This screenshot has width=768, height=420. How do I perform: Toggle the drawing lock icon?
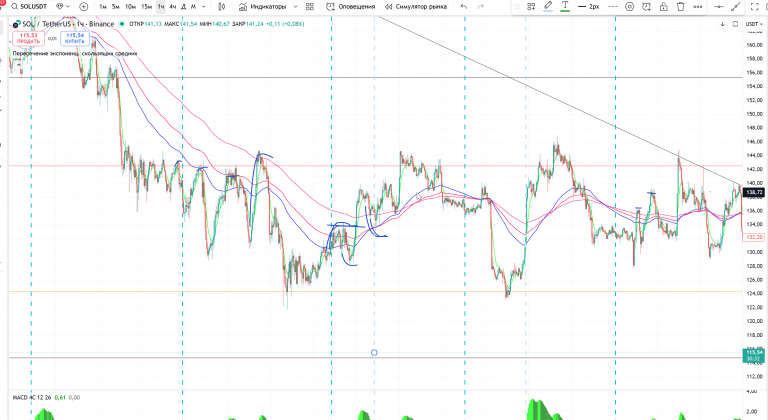point(663,6)
